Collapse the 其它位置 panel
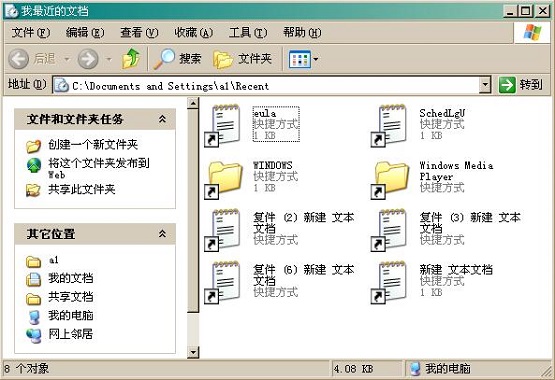 (x=162, y=234)
